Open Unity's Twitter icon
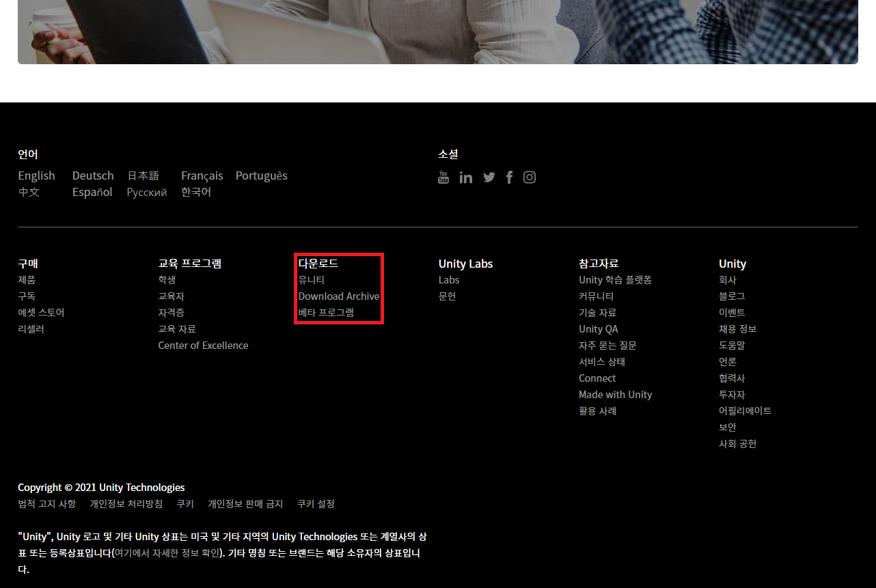This screenshot has width=876, height=588. tap(489, 178)
